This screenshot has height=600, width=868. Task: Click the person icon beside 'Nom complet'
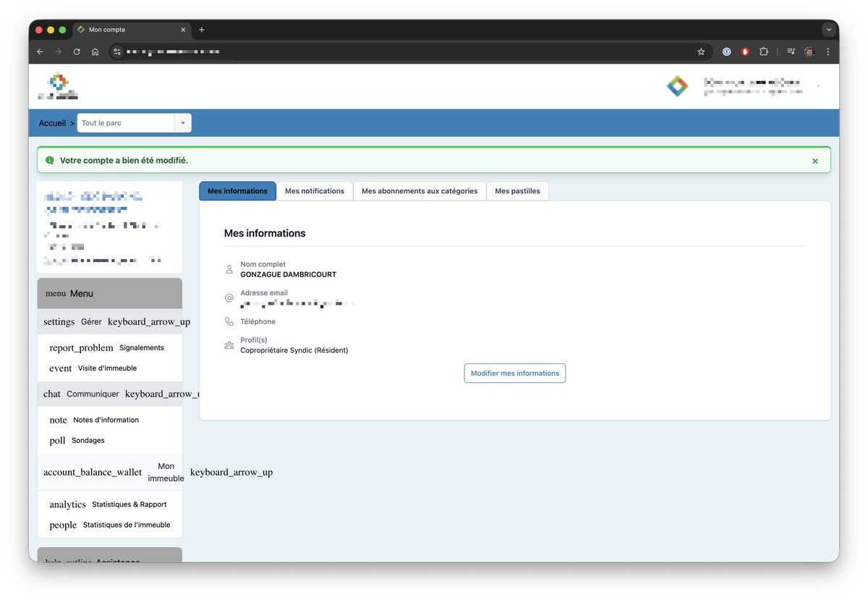229,269
